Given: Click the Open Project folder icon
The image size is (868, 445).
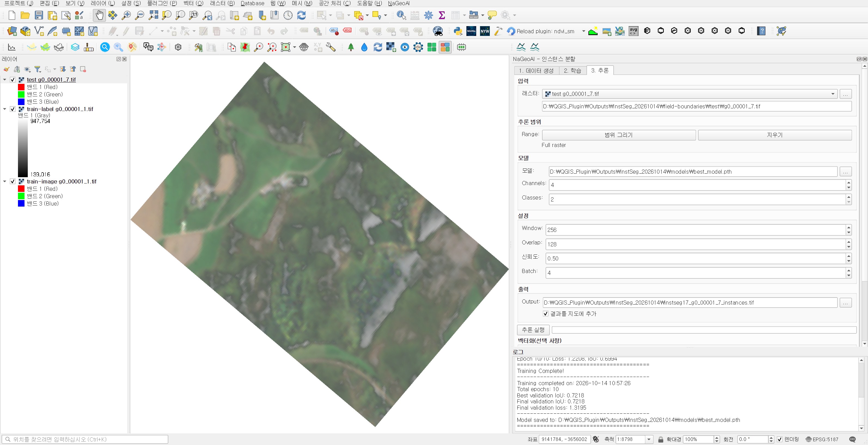Looking at the screenshot, I should (x=25, y=15).
